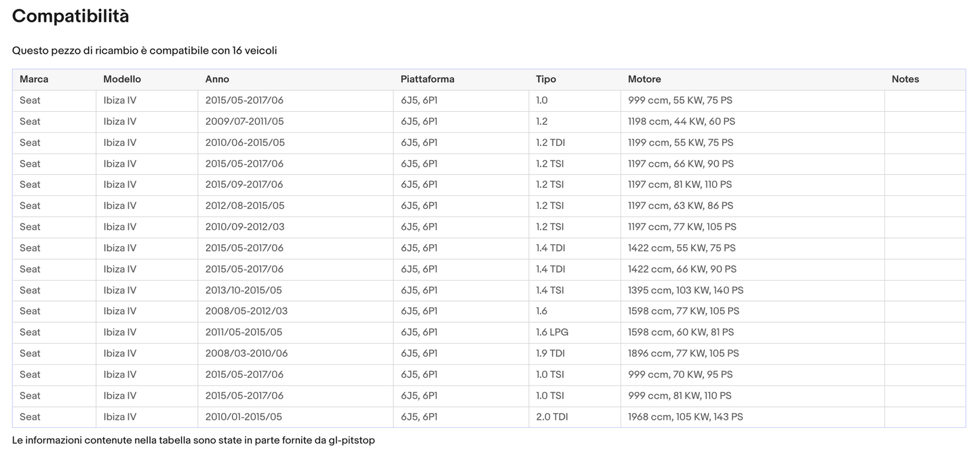
Task: Select the 1.9 TDI type cell
Action: [550, 353]
